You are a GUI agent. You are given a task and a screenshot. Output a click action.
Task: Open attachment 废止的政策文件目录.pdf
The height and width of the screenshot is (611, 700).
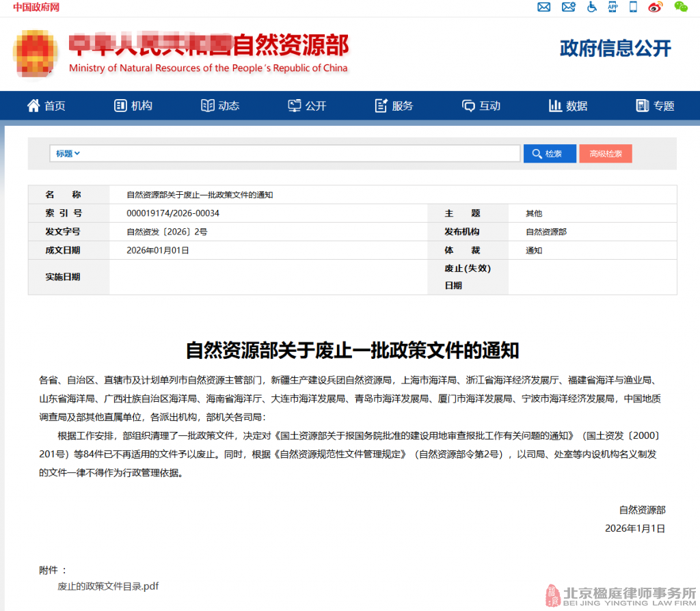click(x=108, y=586)
